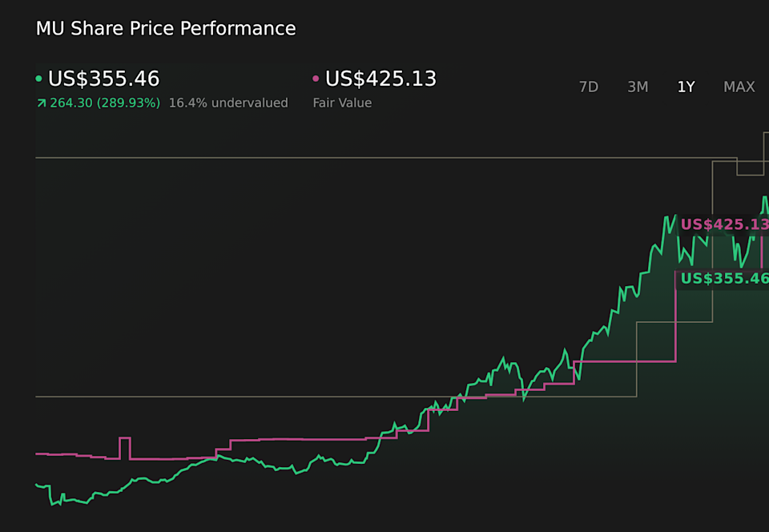Switch to the 7D time range
769x532 pixels.
[x=589, y=87]
